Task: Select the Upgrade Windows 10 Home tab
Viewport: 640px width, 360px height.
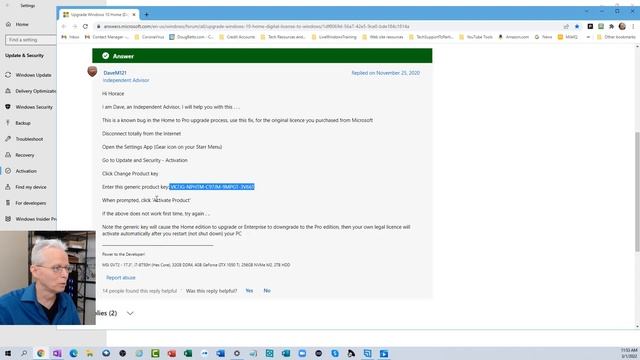Action: [x=99, y=15]
